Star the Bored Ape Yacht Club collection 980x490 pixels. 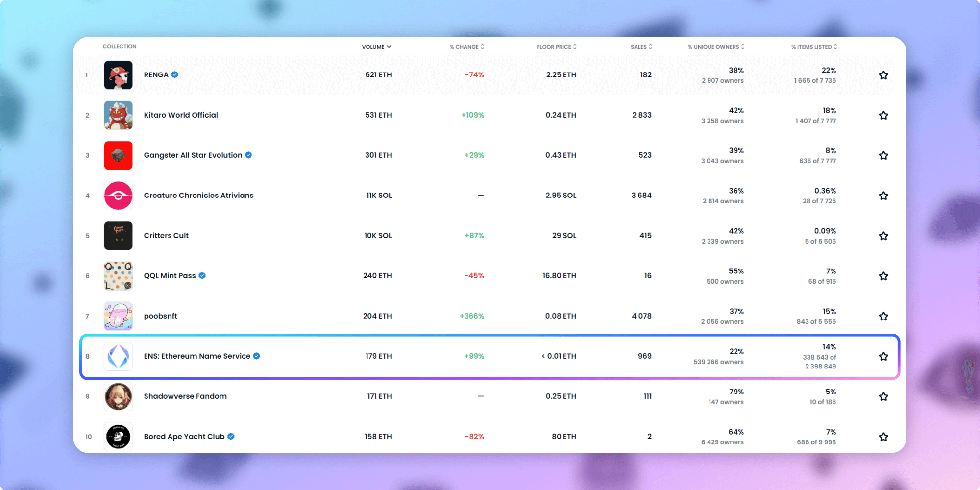coord(883,437)
